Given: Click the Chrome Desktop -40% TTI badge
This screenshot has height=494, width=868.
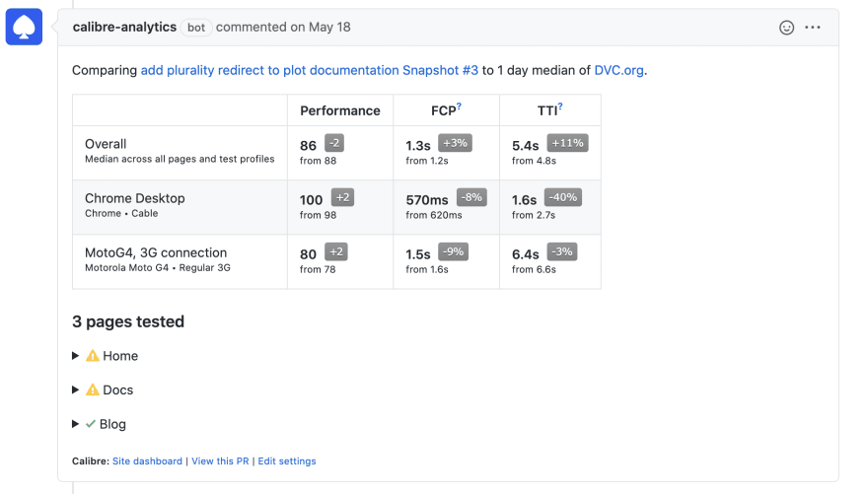Looking at the screenshot, I should (563, 197).
